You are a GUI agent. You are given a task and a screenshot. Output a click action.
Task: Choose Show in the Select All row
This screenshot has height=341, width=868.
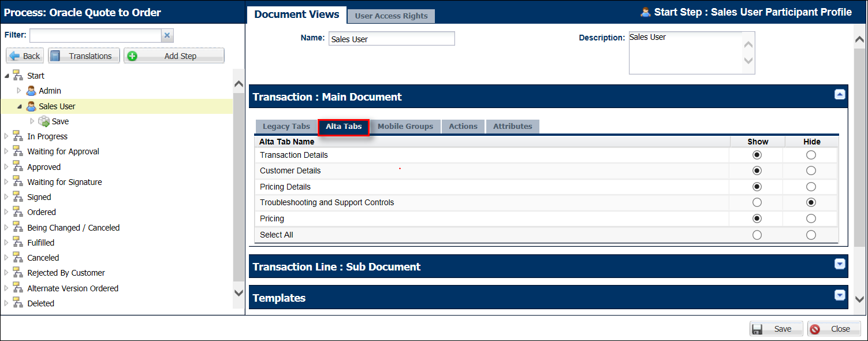(x=757, y=235)
